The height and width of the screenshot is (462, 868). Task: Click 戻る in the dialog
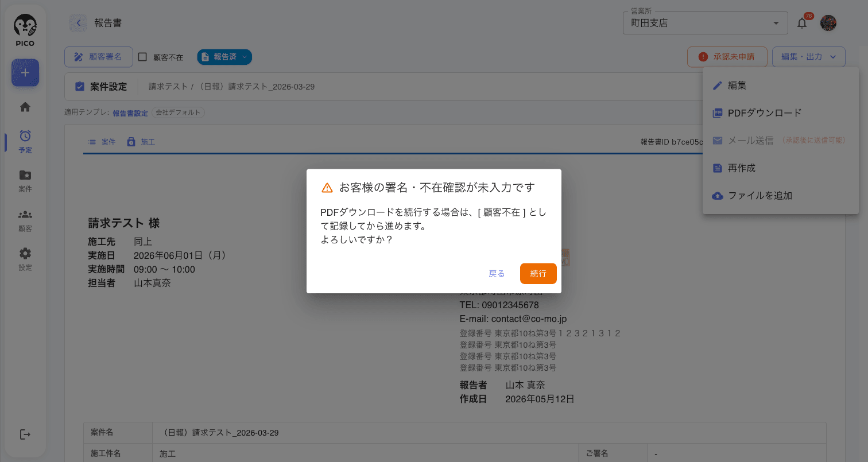tap(497, 274)
